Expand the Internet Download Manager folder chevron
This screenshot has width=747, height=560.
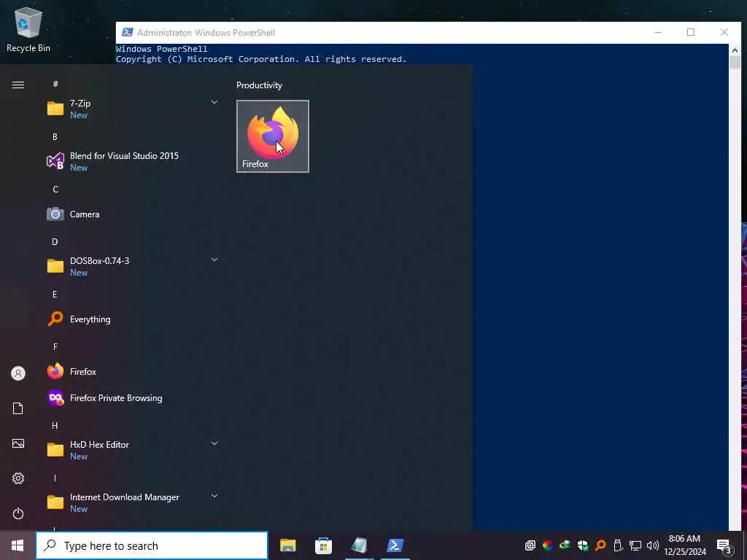[214, 496]
